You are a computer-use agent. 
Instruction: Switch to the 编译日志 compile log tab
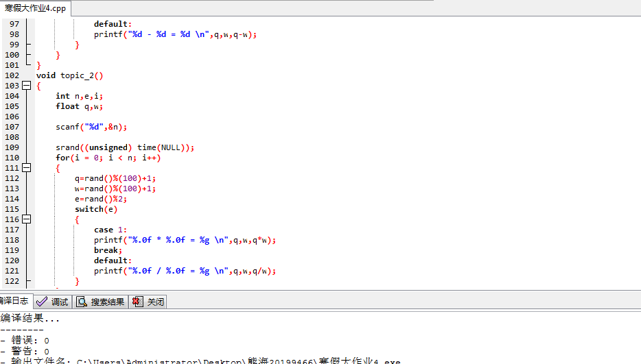[15, 301]
